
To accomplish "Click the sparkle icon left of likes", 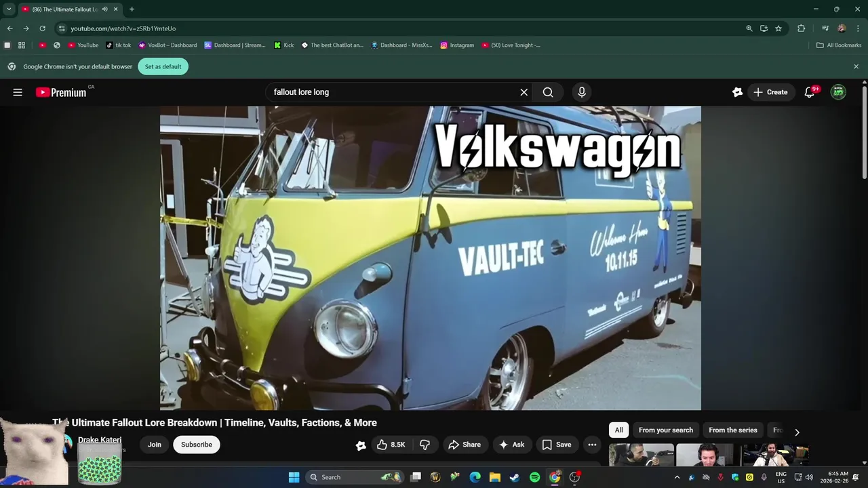I will pos(361,445).
